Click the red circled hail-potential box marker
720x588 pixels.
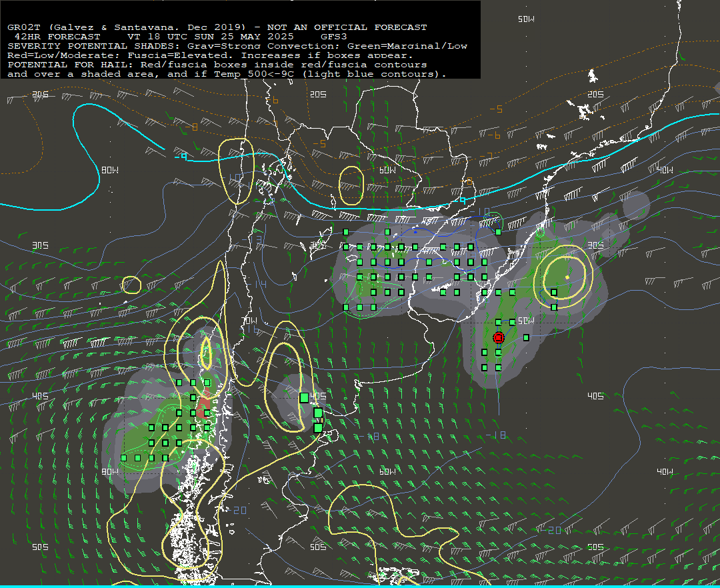498,338
